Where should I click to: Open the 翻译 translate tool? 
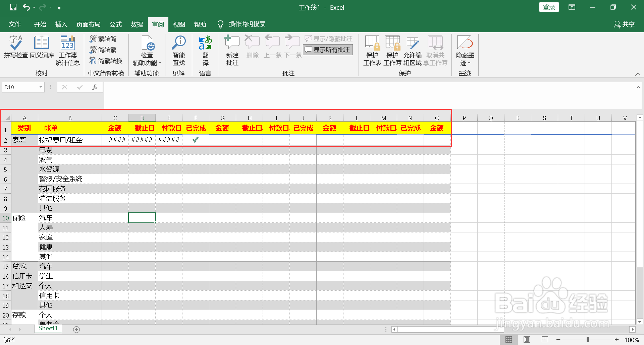click(205, 50)
